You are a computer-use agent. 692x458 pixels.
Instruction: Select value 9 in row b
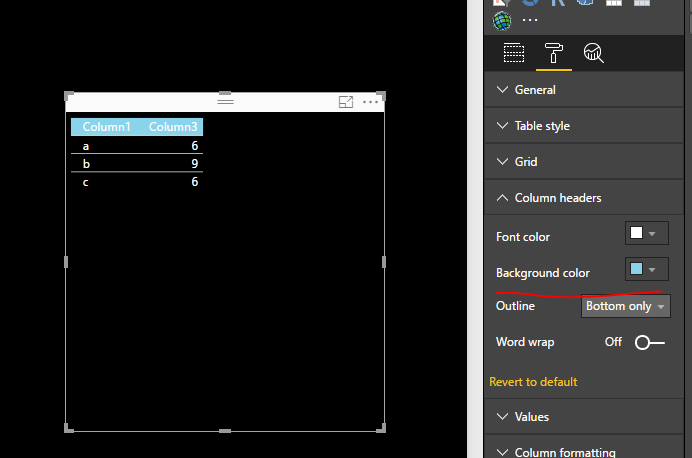195,164
